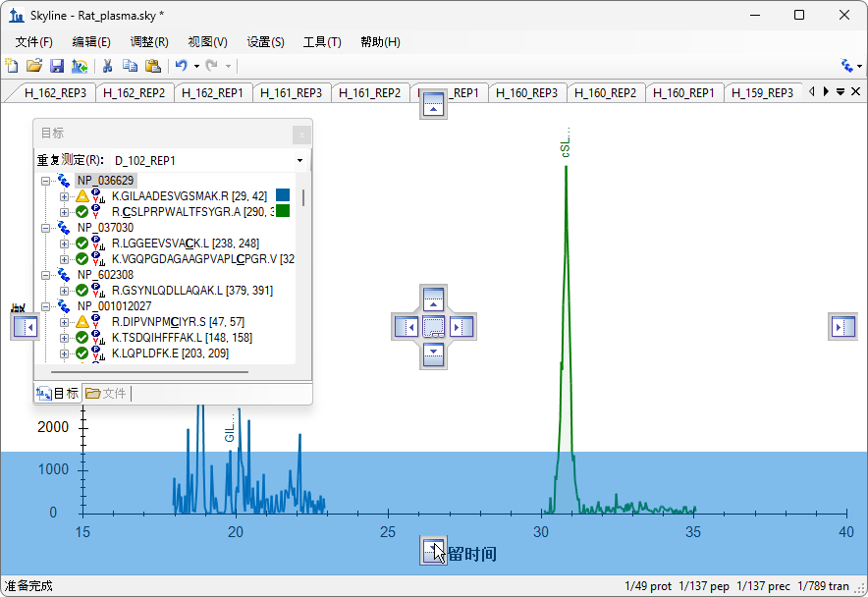Collapse the NP_037030 protein node
The image size is (868, 597).
[x=46, y=228]
